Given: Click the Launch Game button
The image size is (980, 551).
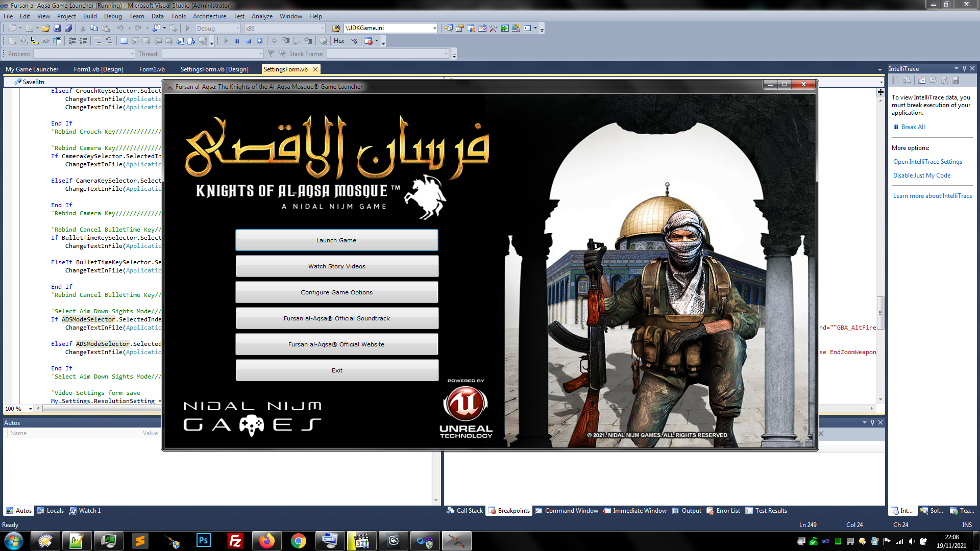Looking at the screenshot, I should click(x=336, y=240).
